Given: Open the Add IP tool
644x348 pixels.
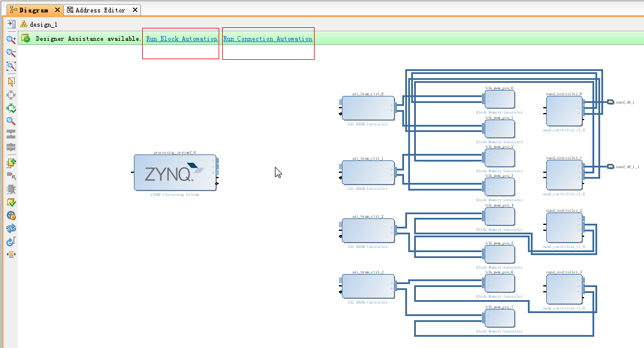Looking at the screenshot, I should pos(11,162).
